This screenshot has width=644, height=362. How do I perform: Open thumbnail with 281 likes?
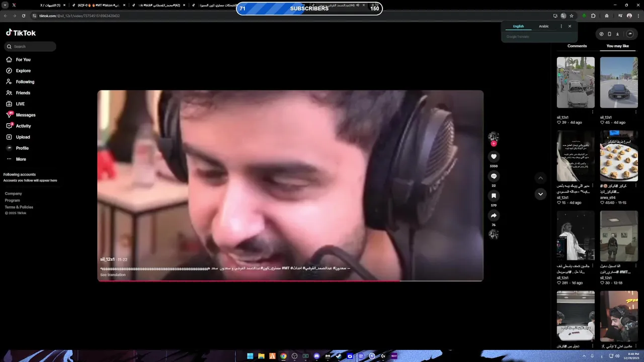pyautogui.click(x=576, y=235)
